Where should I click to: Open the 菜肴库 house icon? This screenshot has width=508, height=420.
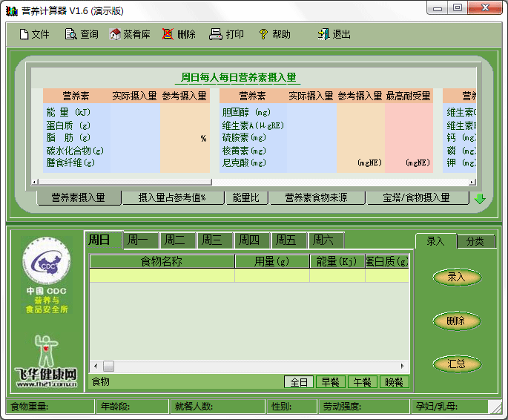click(115, 34)
